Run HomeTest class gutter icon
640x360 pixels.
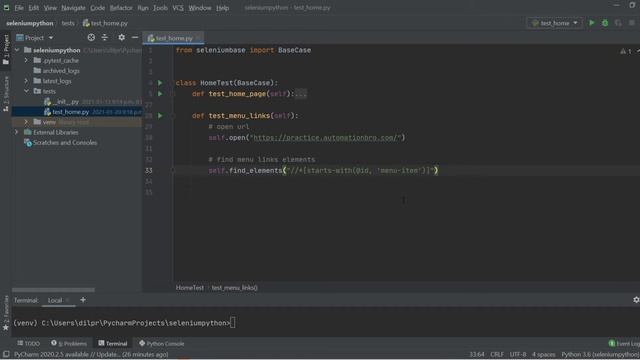[x=160, y=82]
